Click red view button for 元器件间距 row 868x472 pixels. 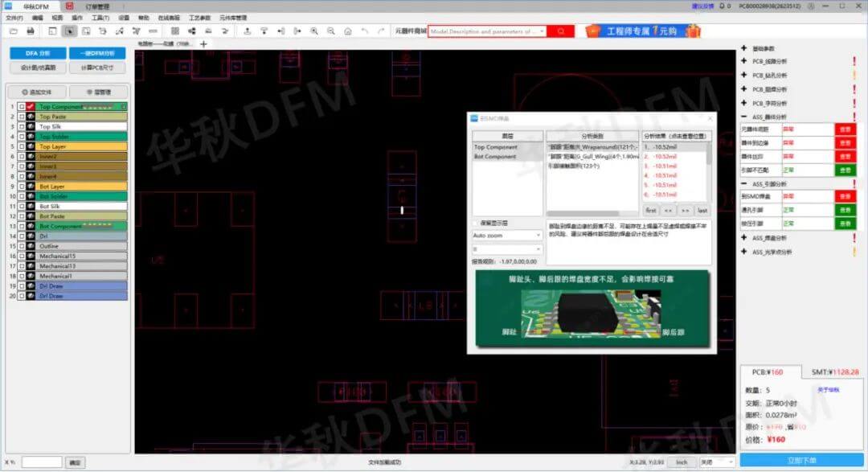click(x=845, y=129)
